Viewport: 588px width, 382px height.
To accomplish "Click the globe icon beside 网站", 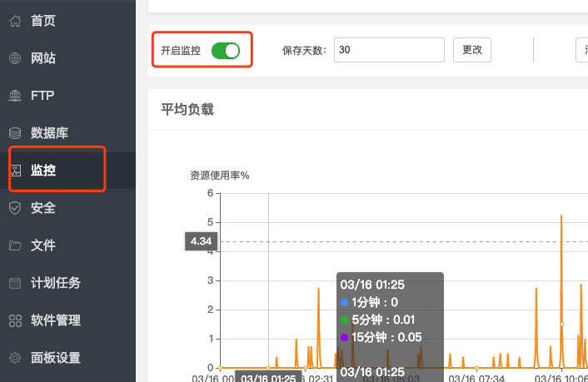I will 15,58.
